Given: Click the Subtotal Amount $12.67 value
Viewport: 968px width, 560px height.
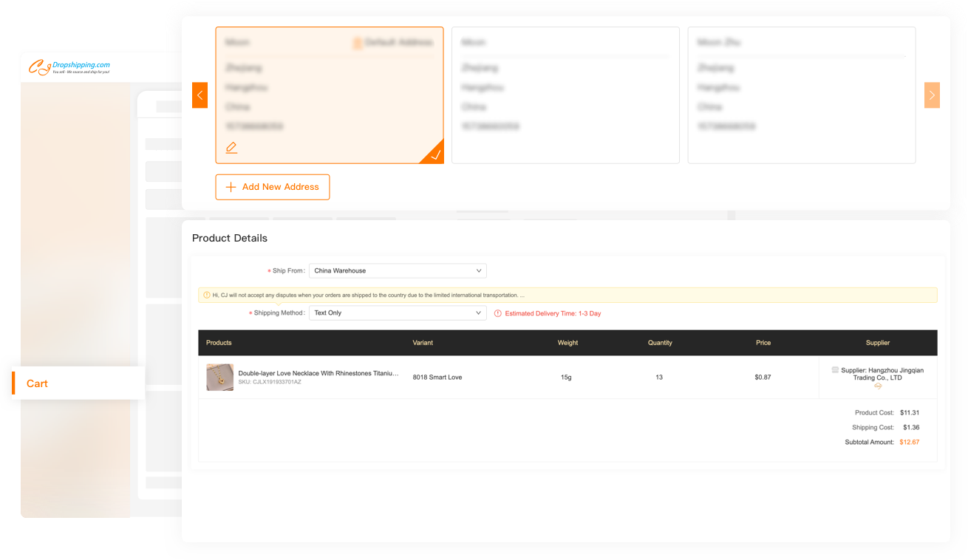Looking at the screenshot, I should (x=909, y=443).
